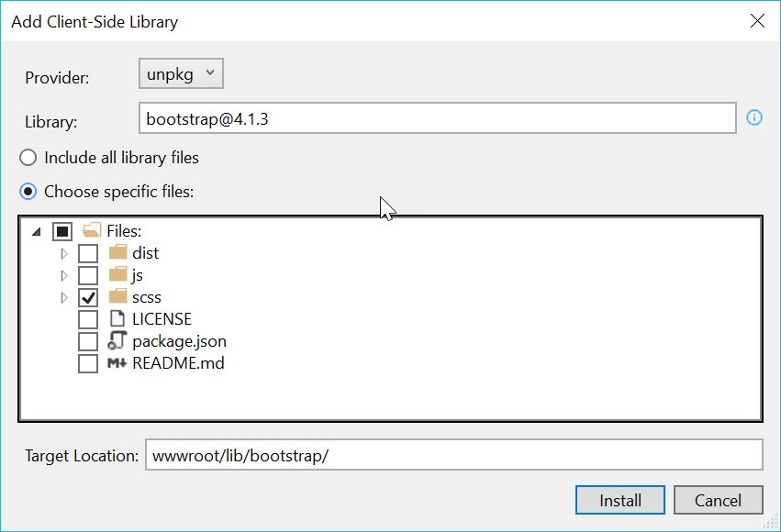The image size is (781, 532).
Task: Click the Target Location input field
Action: point(453,454)
